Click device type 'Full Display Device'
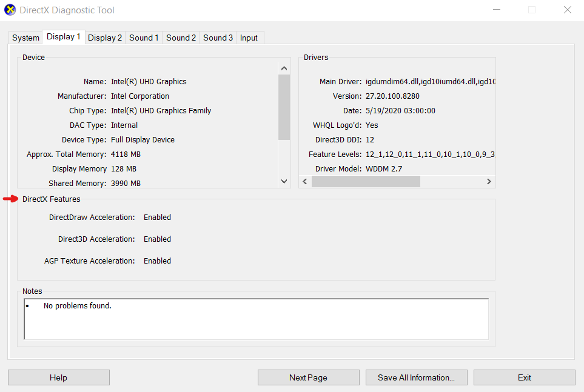 (143, 139)
